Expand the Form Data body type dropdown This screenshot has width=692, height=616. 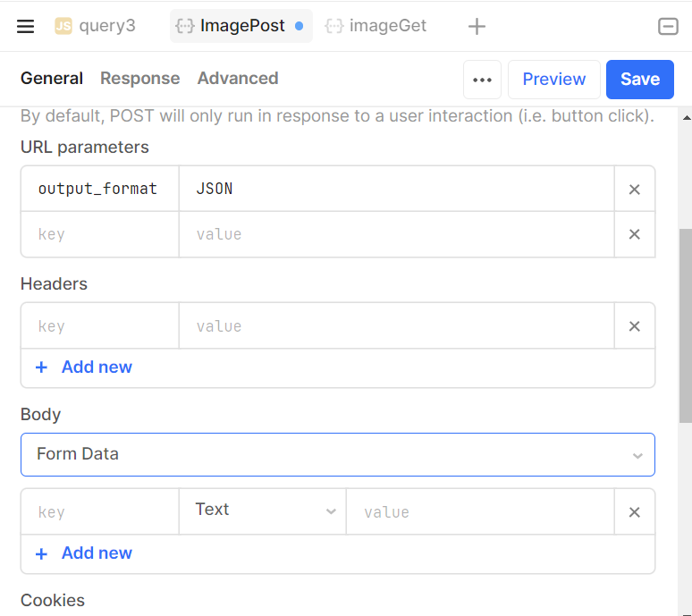click(337, 454)
